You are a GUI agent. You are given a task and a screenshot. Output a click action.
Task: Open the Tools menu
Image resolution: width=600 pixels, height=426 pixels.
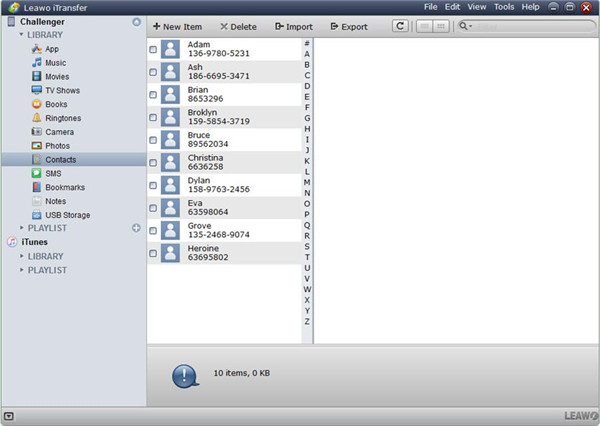click(x=504, y=7)
